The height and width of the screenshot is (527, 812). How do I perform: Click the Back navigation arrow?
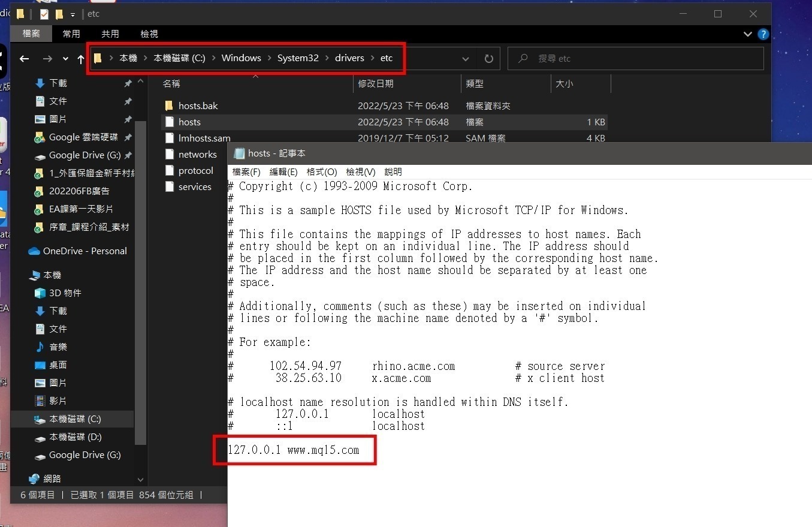pos(24,59)
